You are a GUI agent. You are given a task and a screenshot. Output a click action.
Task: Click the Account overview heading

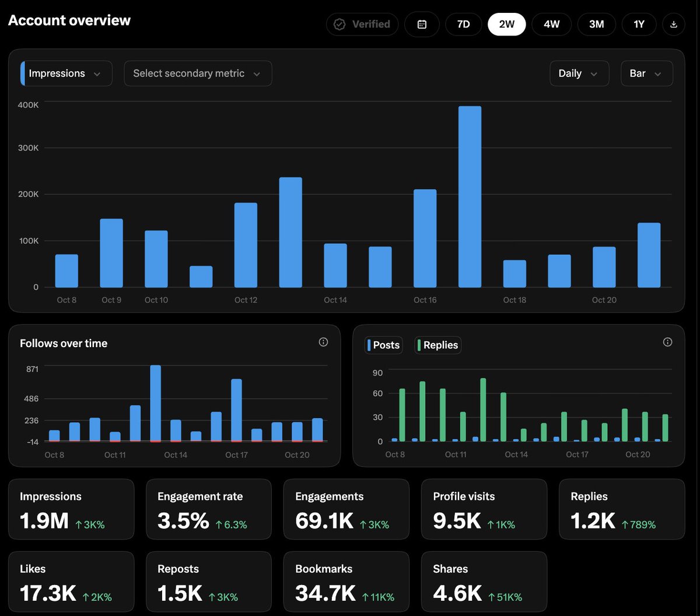[69, 20]
